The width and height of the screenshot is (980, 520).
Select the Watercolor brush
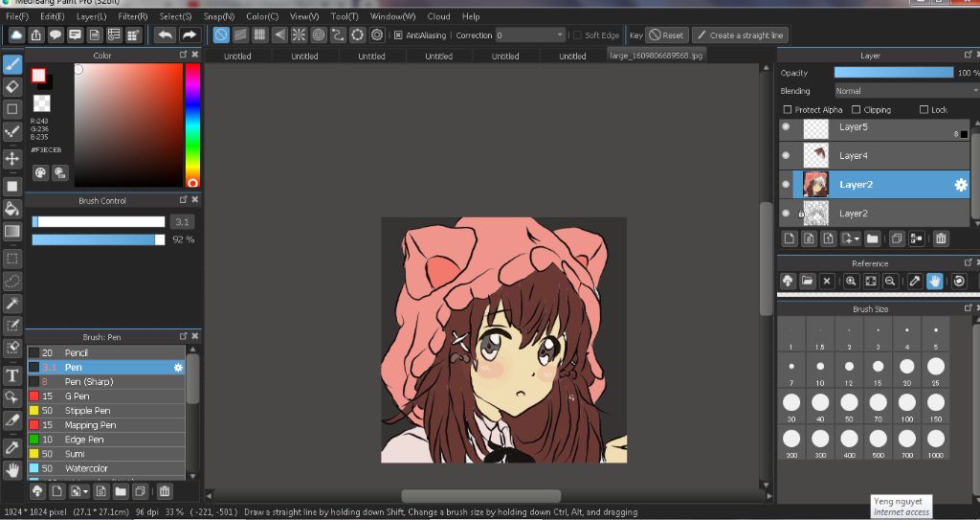[x=106, y=468]
